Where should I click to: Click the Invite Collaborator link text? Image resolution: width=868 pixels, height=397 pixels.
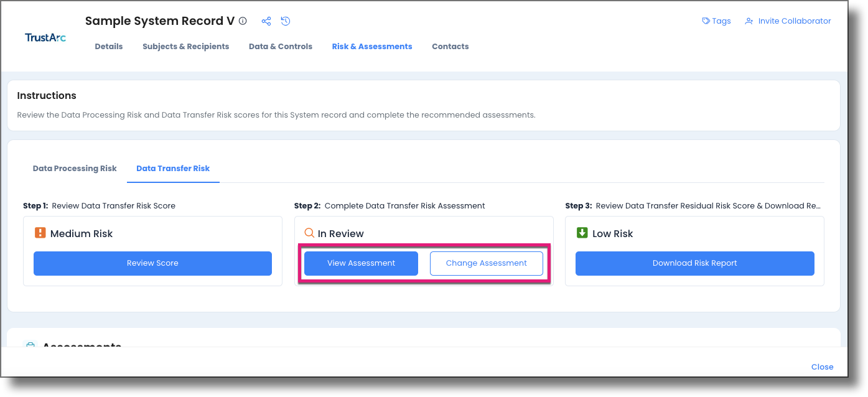tap(795, 21)
